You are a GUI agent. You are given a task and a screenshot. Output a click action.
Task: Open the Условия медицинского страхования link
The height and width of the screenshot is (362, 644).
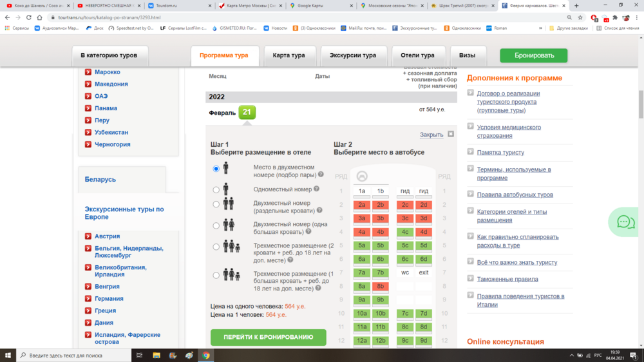point(508,131)
